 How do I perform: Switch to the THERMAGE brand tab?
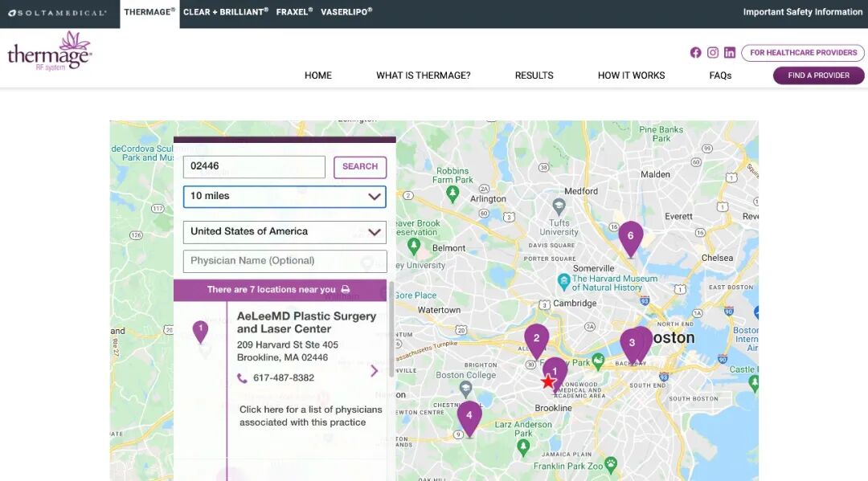coord(149,12)
